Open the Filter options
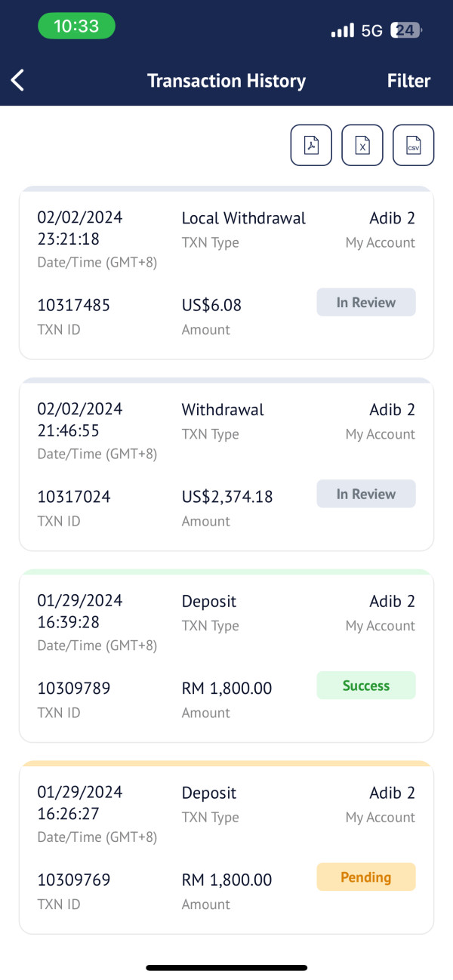Screen dimensions: 453x980 coord(408,81)
